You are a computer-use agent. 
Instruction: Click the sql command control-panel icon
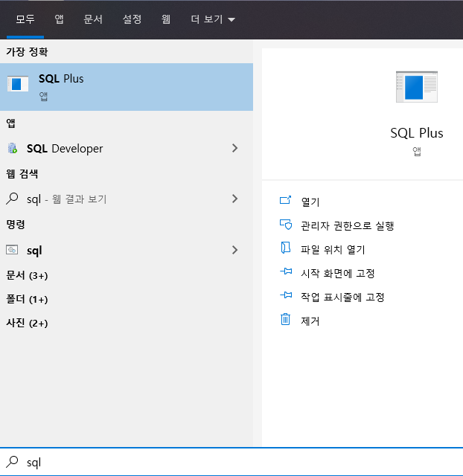12,250
